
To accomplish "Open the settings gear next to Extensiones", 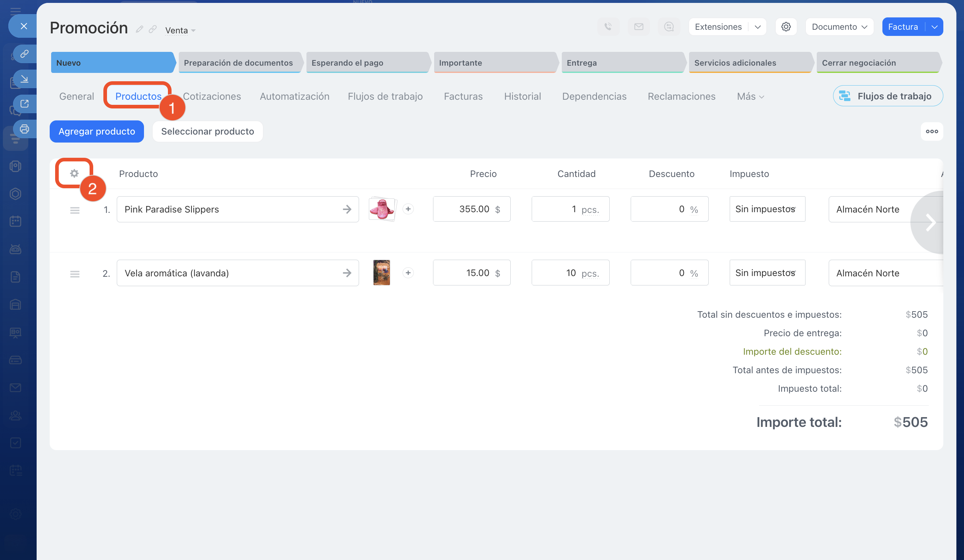I will [786, 27].
